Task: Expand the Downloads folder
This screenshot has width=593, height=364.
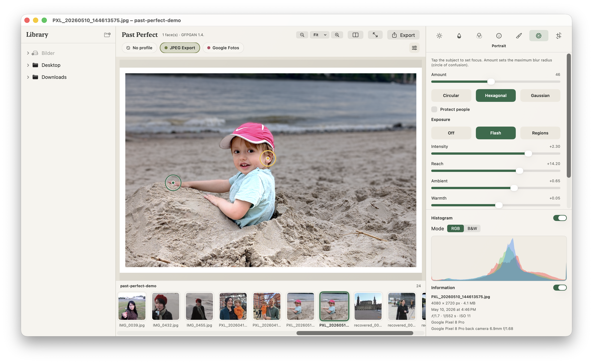Action: pos(28,77)
